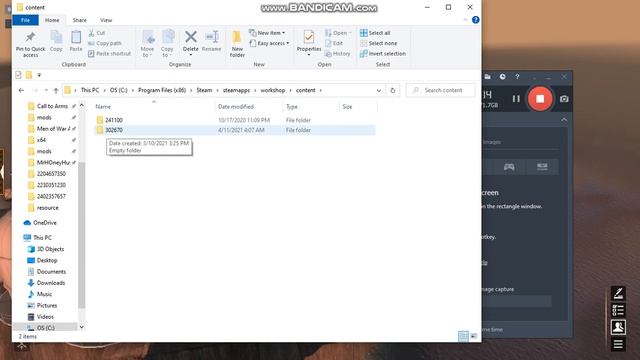Click Paste shortcut command
The image size is (640, 360).
(x=109, y=53)
